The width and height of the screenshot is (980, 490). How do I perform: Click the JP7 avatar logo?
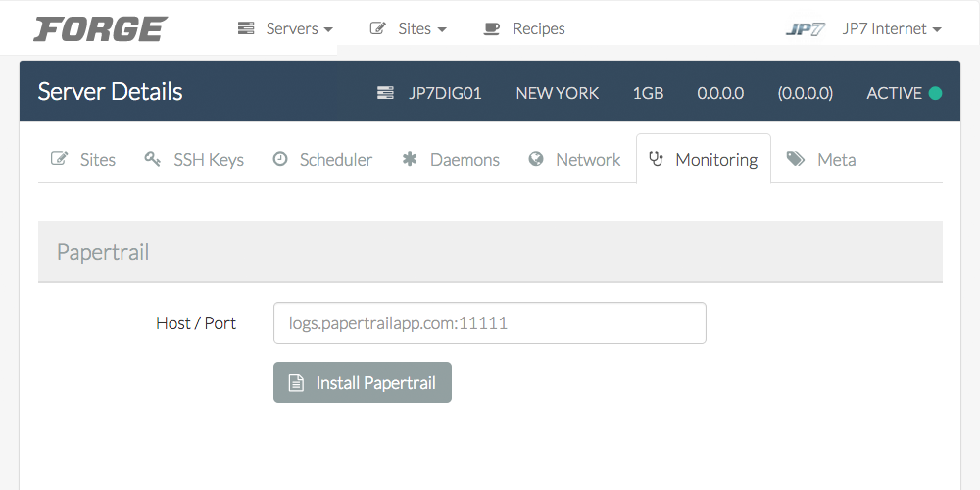(806, 29)
